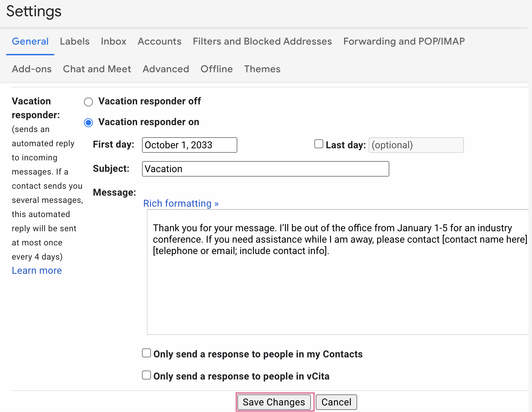This screenshot has height=412, width=532.
Task: Go to Forwarding and POP/IMAP settings
Action: (x=403, y=41)
